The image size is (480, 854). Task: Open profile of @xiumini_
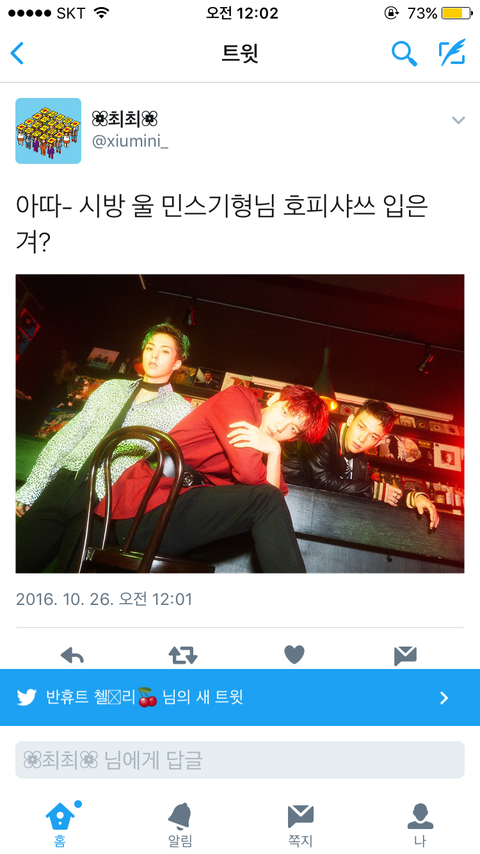[x=130, y=142]
